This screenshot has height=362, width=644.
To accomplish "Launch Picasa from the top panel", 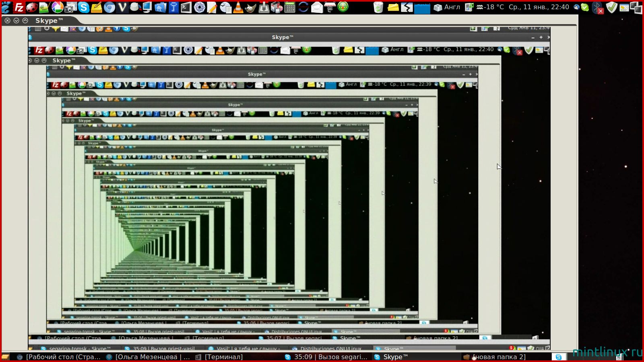I will [x=57, y=7].
